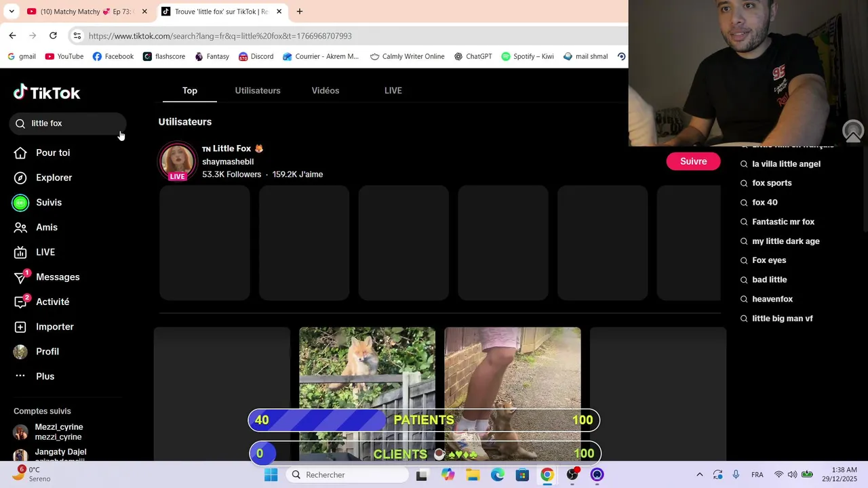This screenshot has height=488, width=868.
Task: Search suggestion 'Fantastic mr fox'
Action: coord(777,222)
